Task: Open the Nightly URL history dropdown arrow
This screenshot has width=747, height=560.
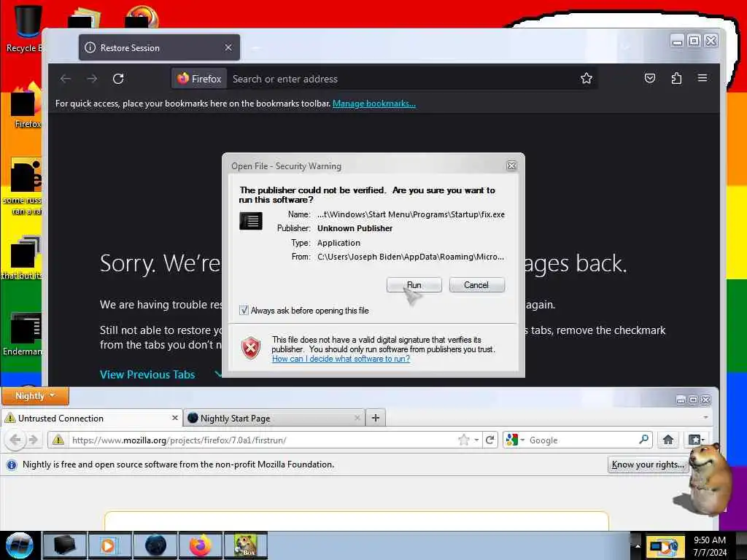Action: click(476, 440)
